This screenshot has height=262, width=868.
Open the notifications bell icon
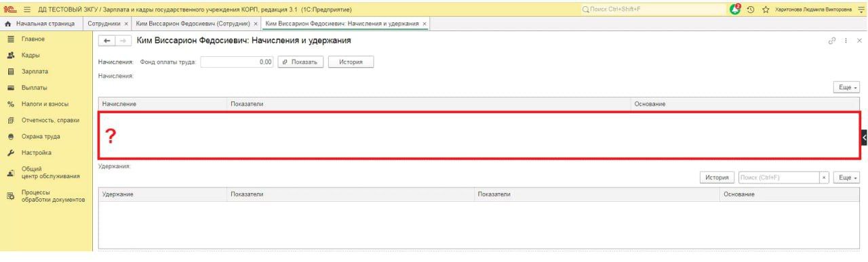click(736, 9)
